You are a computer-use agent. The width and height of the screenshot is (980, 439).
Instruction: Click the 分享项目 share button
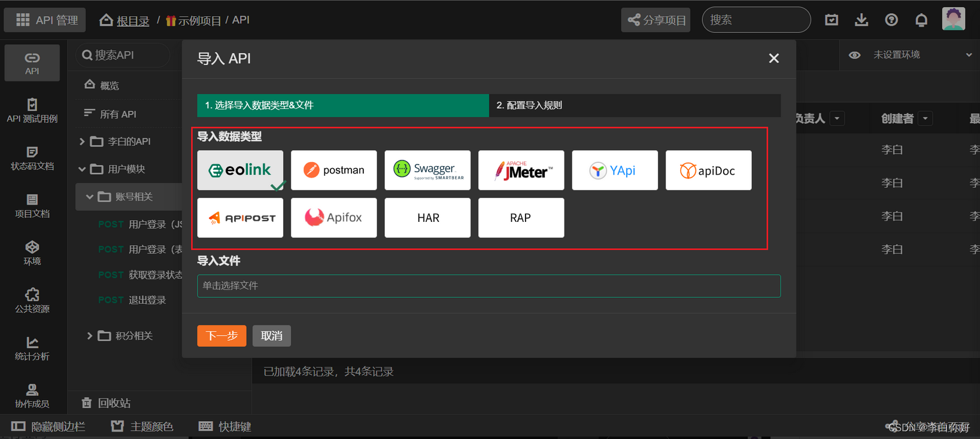click(656, 20)
